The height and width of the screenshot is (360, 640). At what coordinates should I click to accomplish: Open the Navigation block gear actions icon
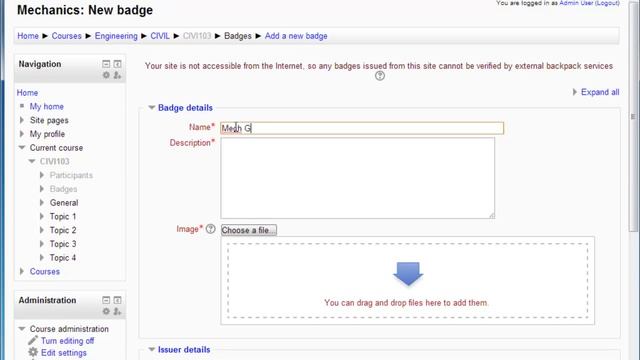click(x=106, y=75)
